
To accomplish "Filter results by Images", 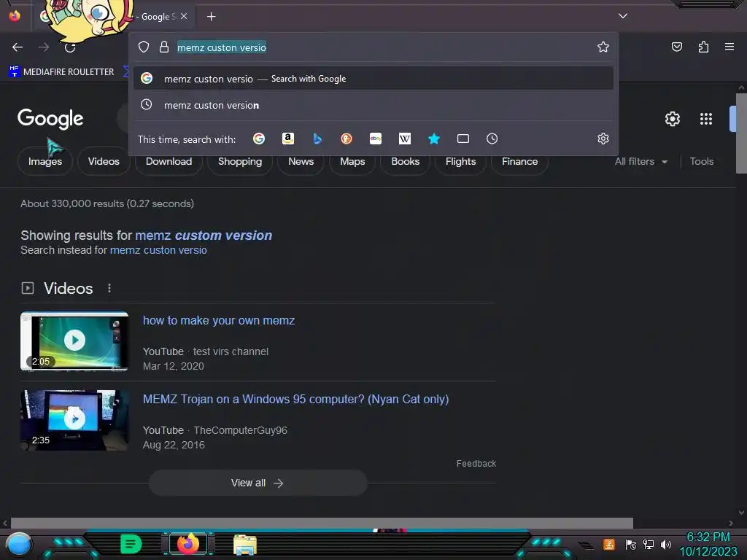I will 44,161.
